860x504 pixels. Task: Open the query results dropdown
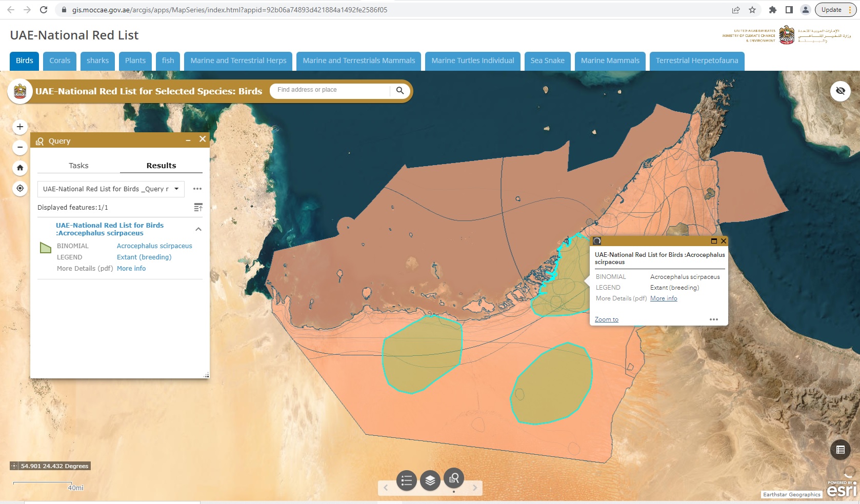[x=111, y=189]
